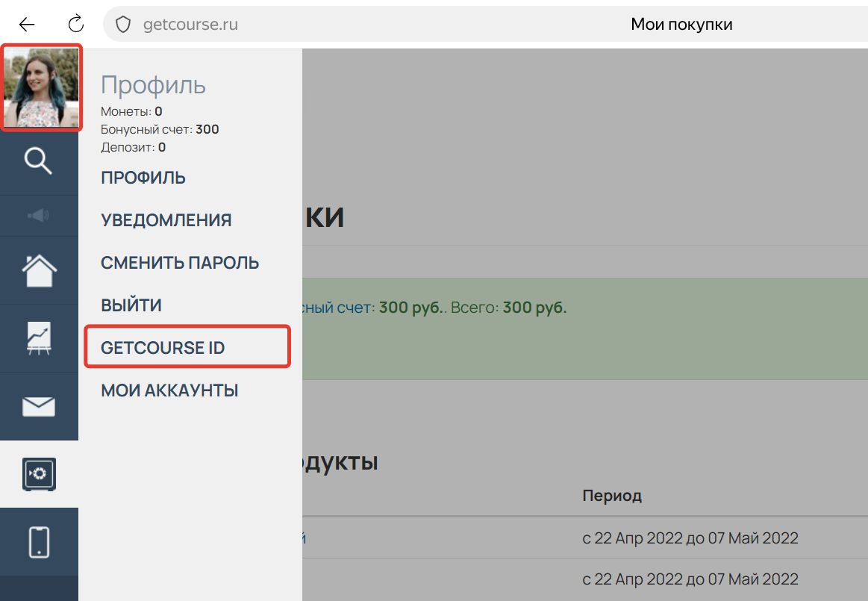
Task: Open МОИ АККАУНТЫ from the menu
Action: pyautogui.click(x=169, y=389)
